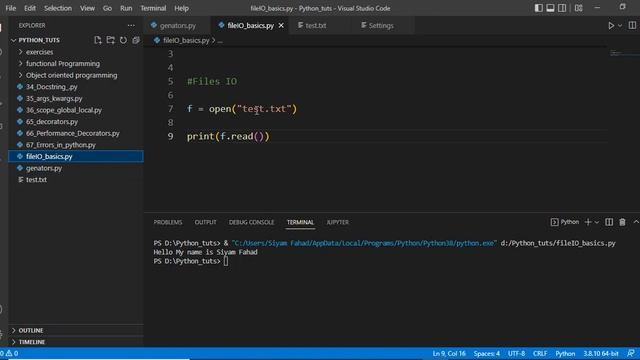
Task: Click the editor minimap preview
Action: 623,53
